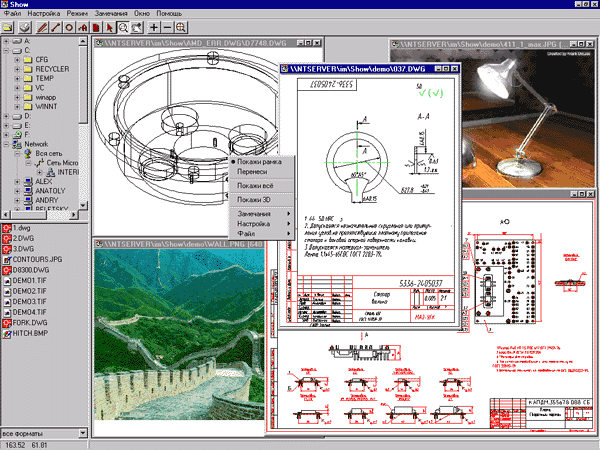The image size is (600, 450).
Task: Activate the WALL.PNG image window title bar
Action: 179,244
